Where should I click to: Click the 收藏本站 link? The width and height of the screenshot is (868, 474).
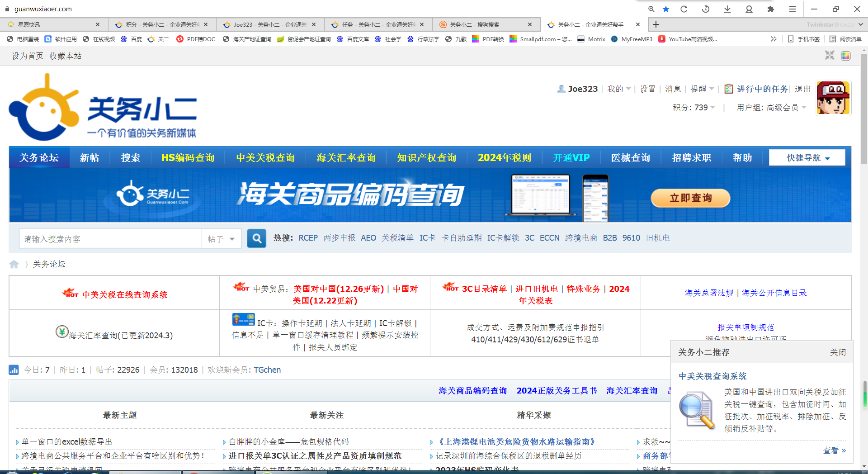tap(66, 56)
